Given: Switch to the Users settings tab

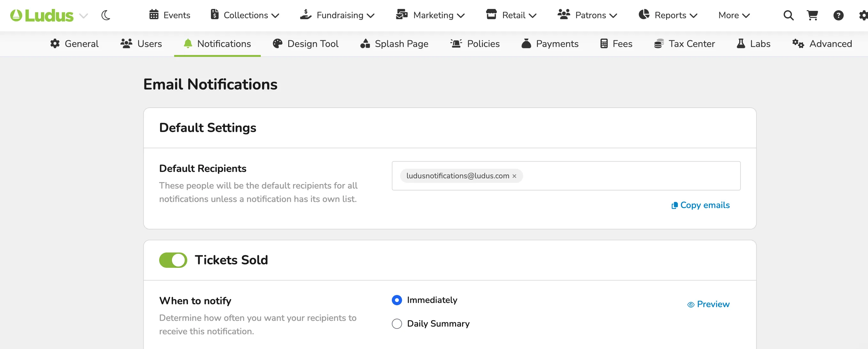Looking at the screenshot, I should point(141,44).
